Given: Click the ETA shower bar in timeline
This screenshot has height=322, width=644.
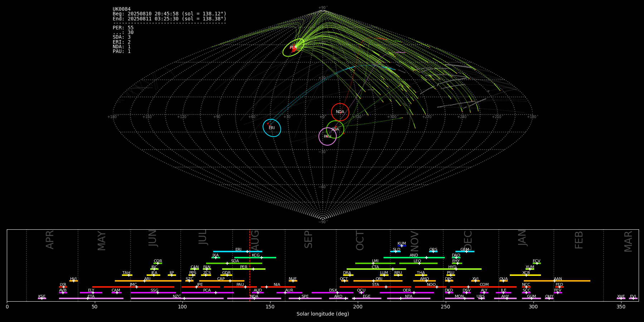Looking at the screenshot, I should click(91, 298).
